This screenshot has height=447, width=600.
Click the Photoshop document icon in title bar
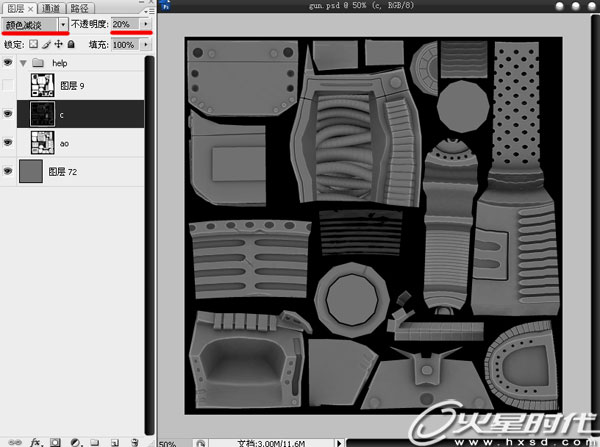(166, 5)
